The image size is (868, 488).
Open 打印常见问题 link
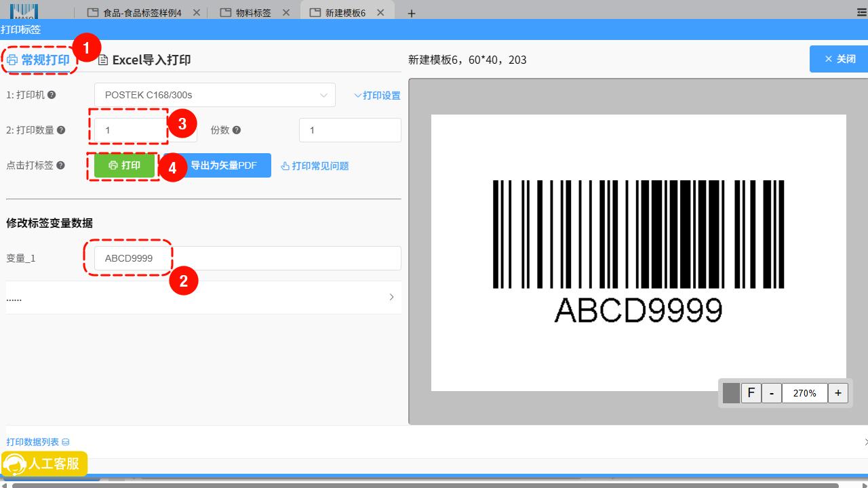pos(315,166)
